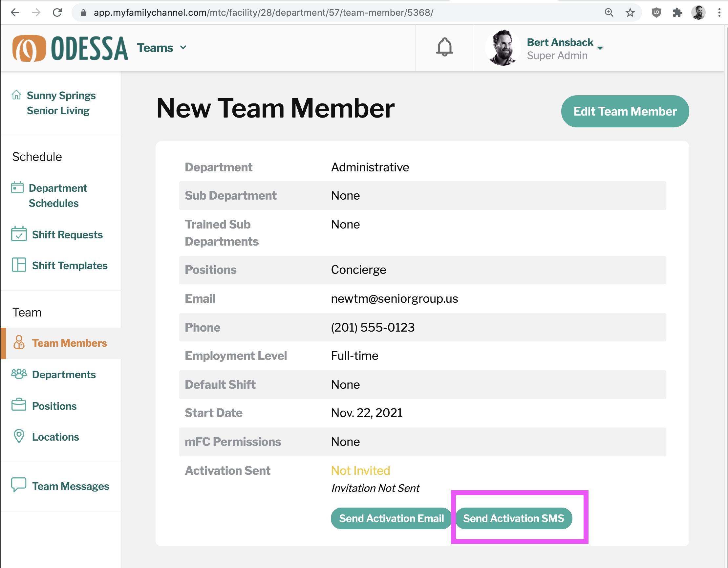The height and width of the screenshot is (568, 728).
Task: Click Bert Ansback profile photo
Action: [503, 48]
